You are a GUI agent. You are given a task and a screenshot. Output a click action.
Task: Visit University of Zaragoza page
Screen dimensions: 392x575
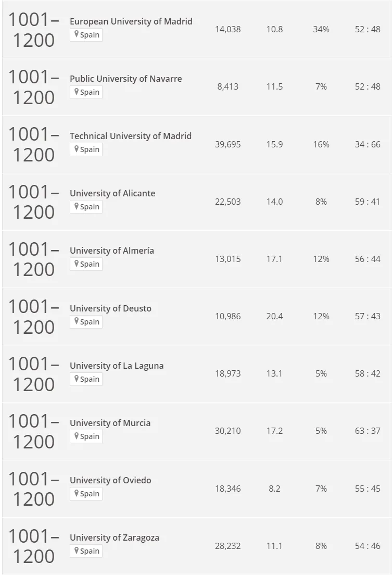115,537
